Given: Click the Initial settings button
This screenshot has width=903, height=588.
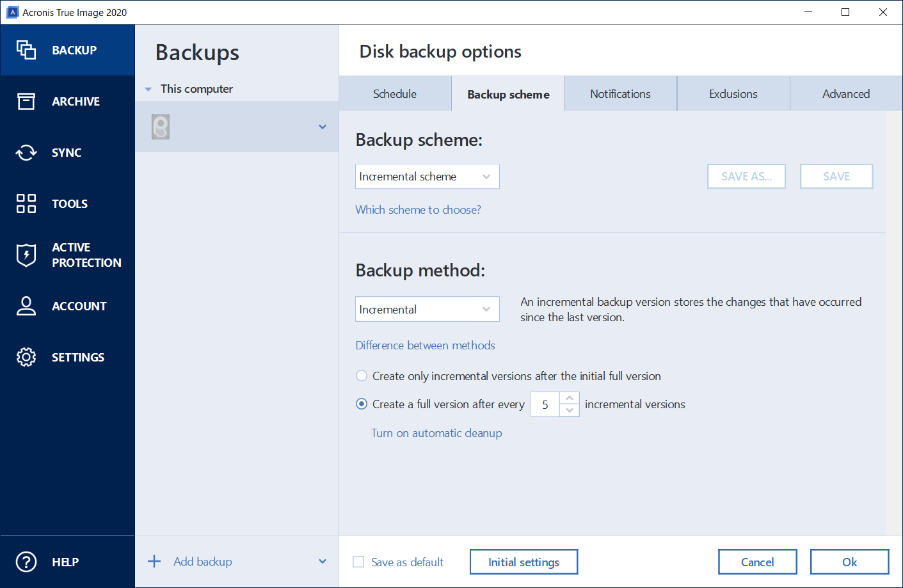Looking at the screenshot, I should pyautogui.click(x=523, y=562).
